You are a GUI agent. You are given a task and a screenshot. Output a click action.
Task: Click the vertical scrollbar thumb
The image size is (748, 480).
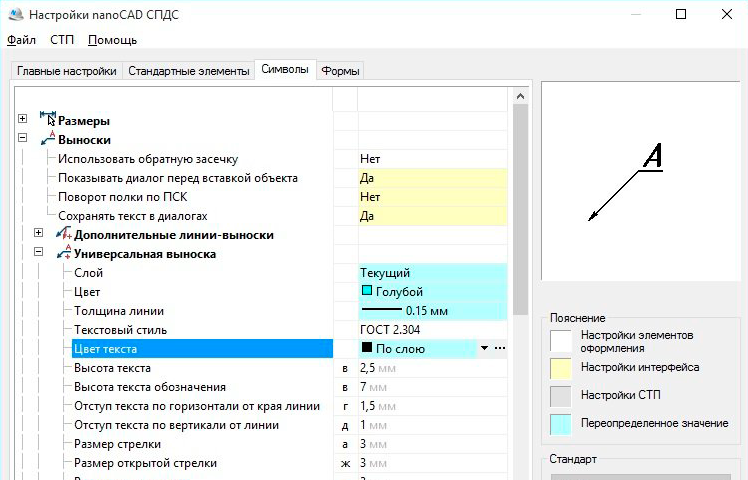[520, 209]
